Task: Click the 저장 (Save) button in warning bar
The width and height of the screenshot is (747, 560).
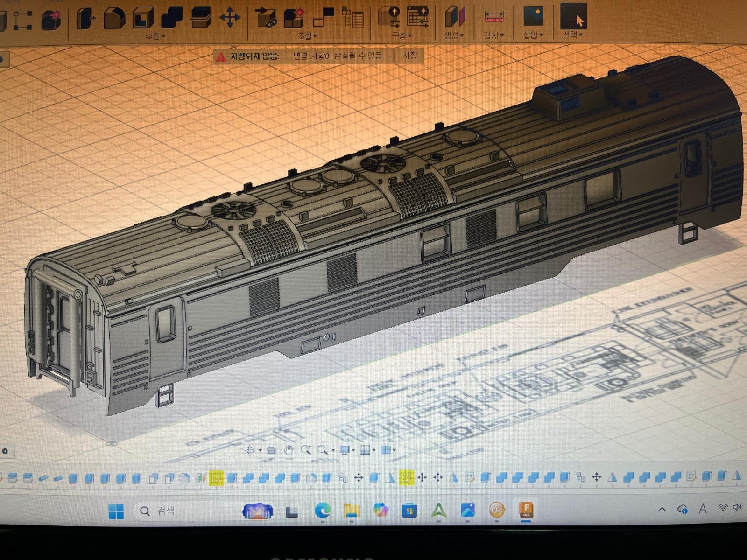Action: 409,56
